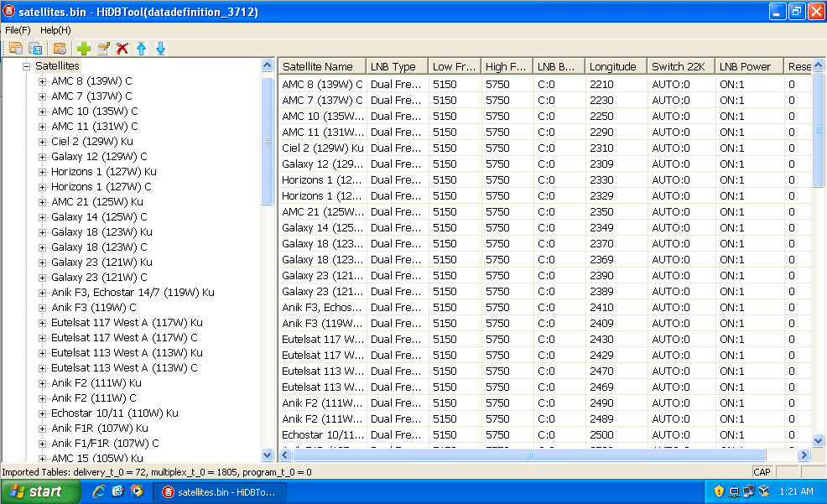Viewport: 827px width, 504px height.
Task: Launch Windows Media Player from quick launch
Action: 137,491
